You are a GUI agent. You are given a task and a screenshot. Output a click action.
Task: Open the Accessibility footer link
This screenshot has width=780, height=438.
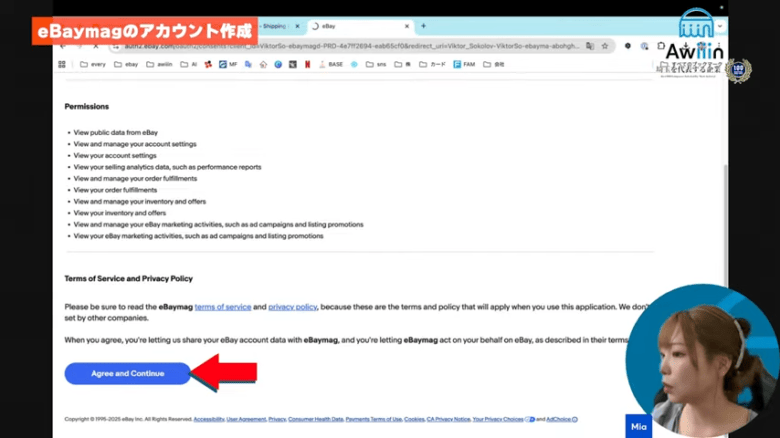pos(208,419)
